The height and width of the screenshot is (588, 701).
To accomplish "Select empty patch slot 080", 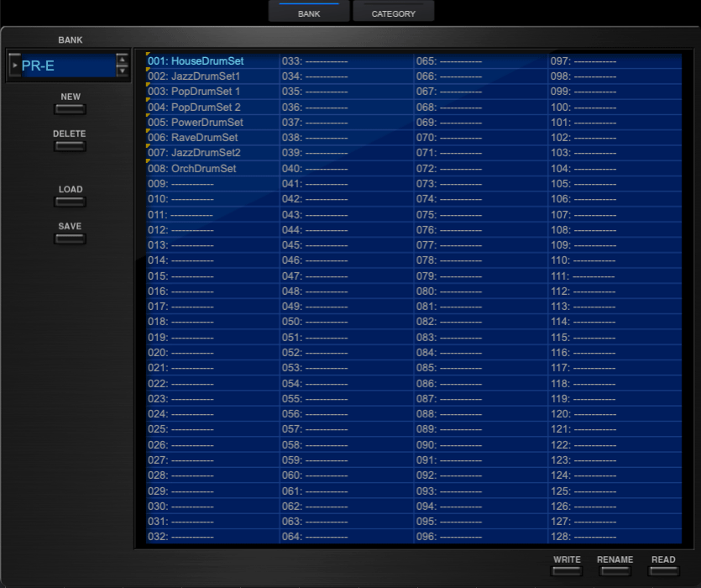I will [x=481, y=291].
